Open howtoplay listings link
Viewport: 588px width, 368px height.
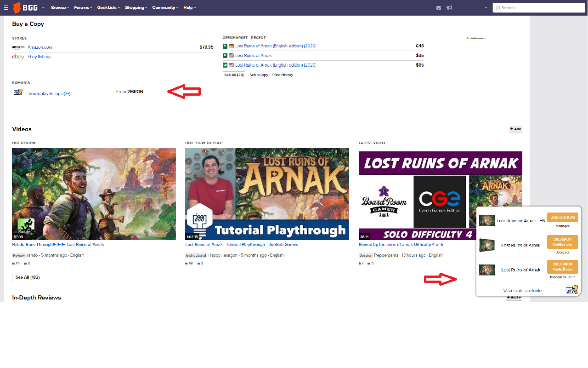(50, 93)
